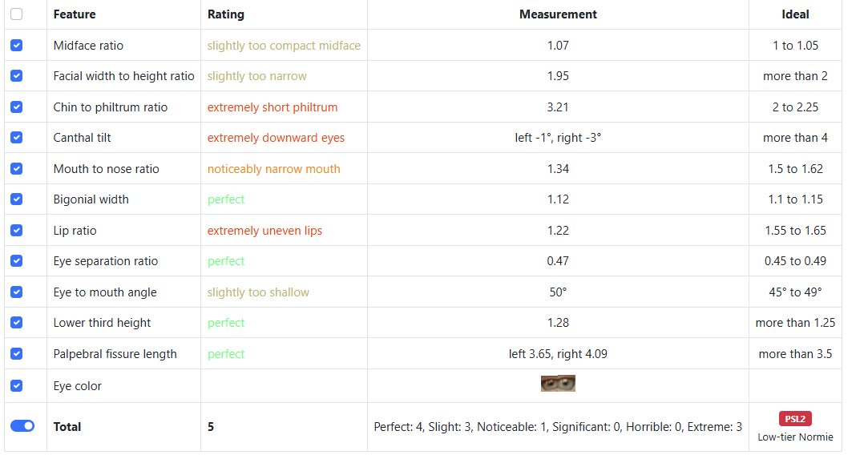Uncheck the Eye to mouth angle checkbox
Viewport: 868px width, 459px height.
coord(17,292)
